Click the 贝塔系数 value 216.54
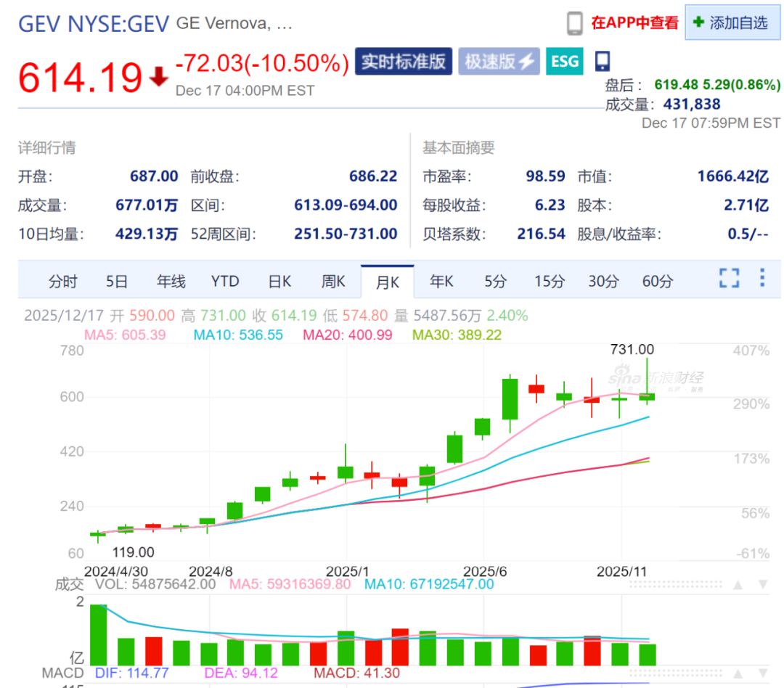Viewport: 784px width, 688px height. click(541, 234)
